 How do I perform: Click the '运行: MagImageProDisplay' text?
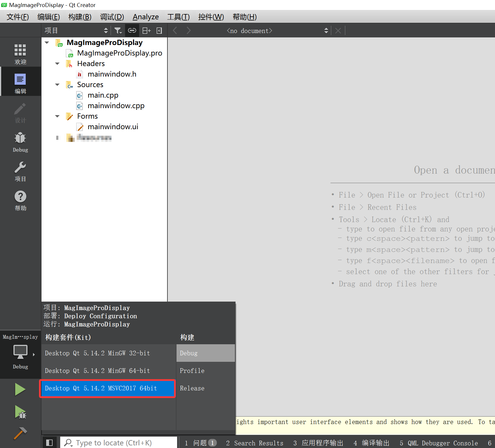[x=86, y=324]
